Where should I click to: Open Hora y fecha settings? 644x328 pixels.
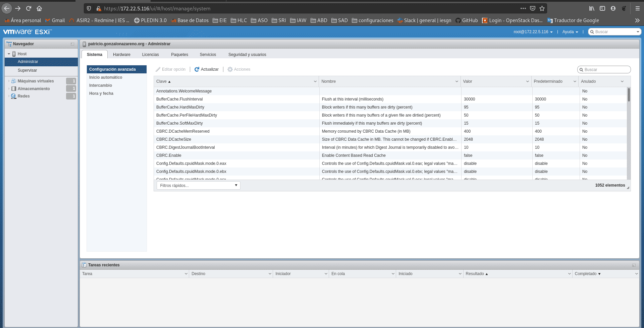coord(101,93)
